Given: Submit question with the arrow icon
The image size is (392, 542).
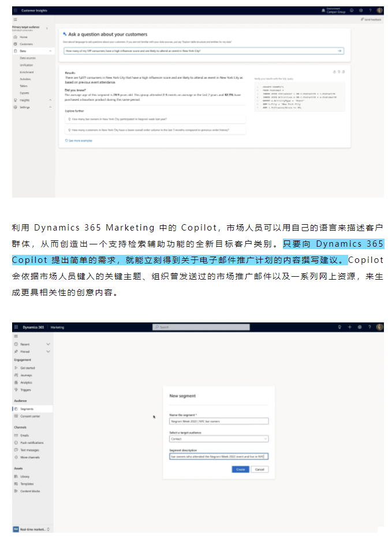Looking at the screenshot, I should point(339,51).
